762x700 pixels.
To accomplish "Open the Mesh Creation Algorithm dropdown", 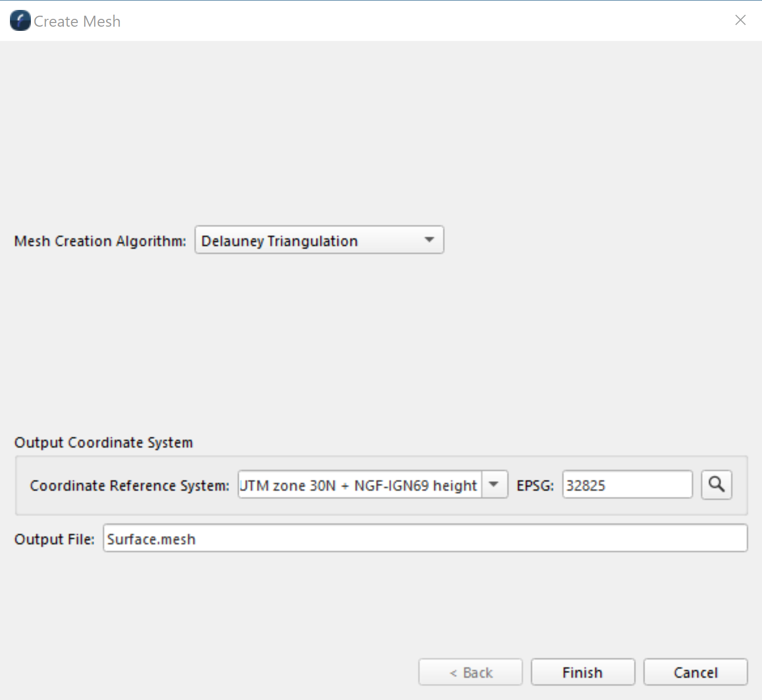I will 319,240.
